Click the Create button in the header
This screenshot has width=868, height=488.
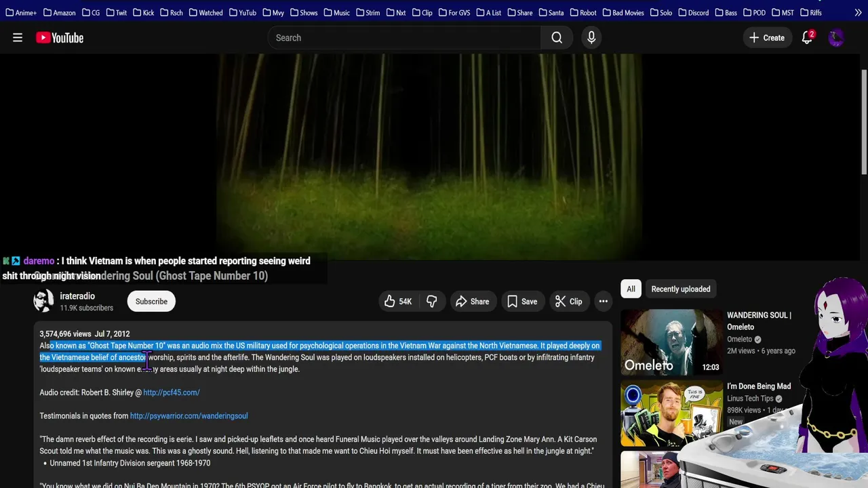767,38
